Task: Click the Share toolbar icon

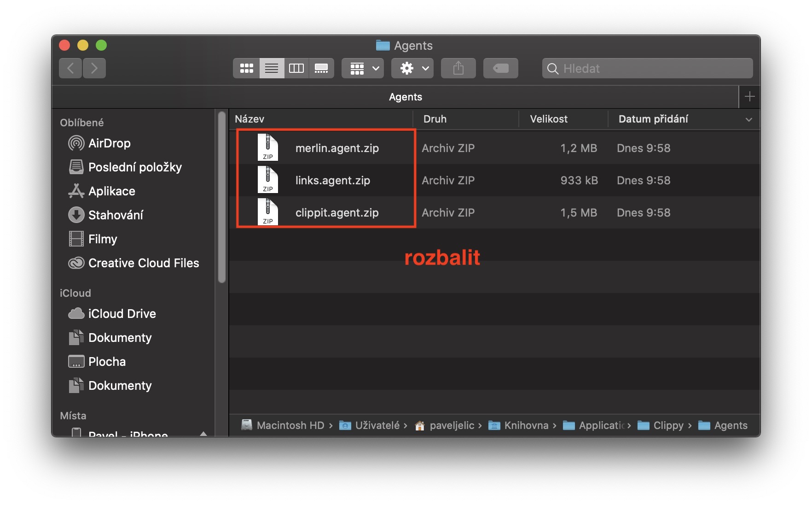Action: click(458, 69)
